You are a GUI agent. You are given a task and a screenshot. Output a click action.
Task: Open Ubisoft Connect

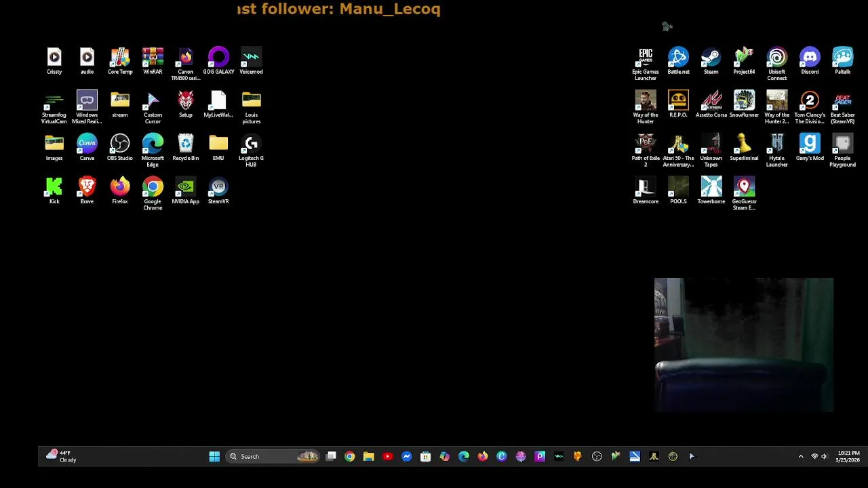pos(776,64)
